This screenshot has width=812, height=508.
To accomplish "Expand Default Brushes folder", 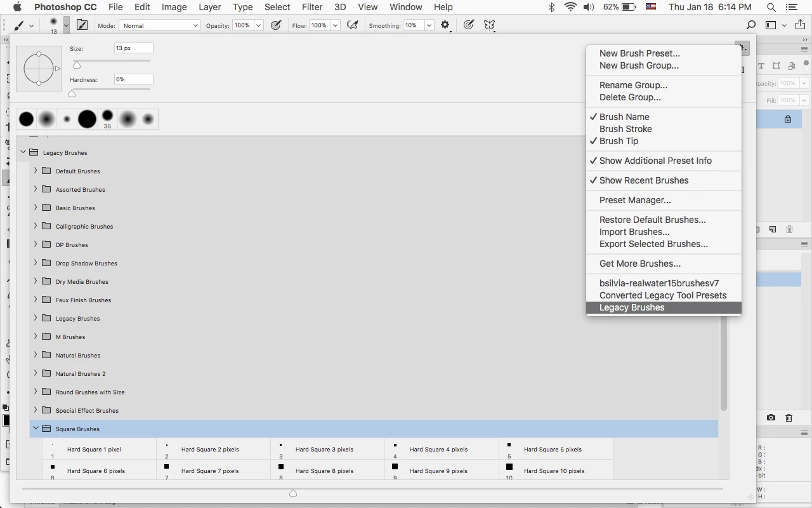I will pos(36,171).
